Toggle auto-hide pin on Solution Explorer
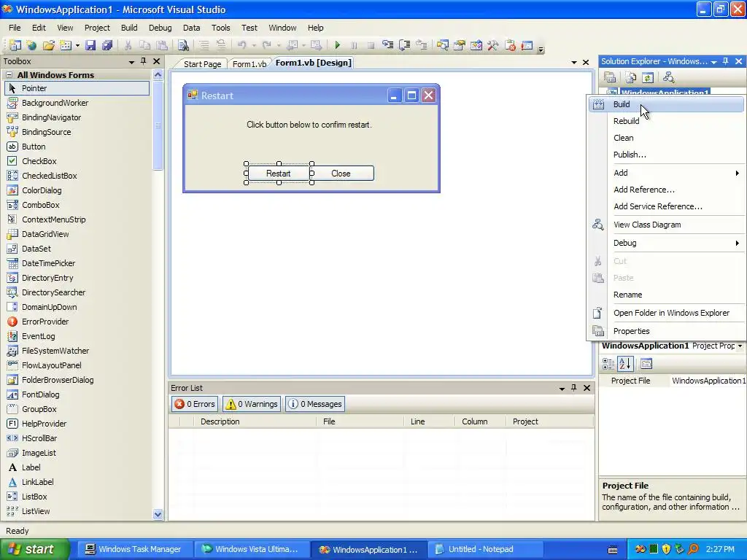 [x=726, y=61]
